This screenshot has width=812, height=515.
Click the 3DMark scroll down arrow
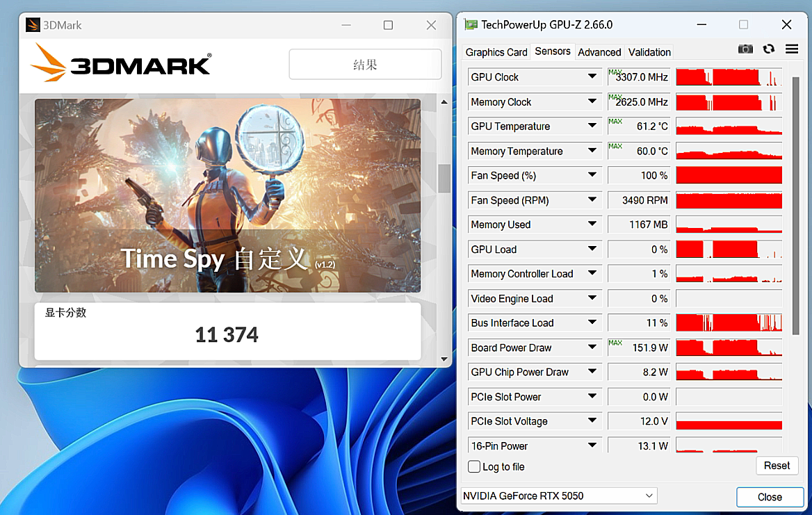click(x=444, y=359)
